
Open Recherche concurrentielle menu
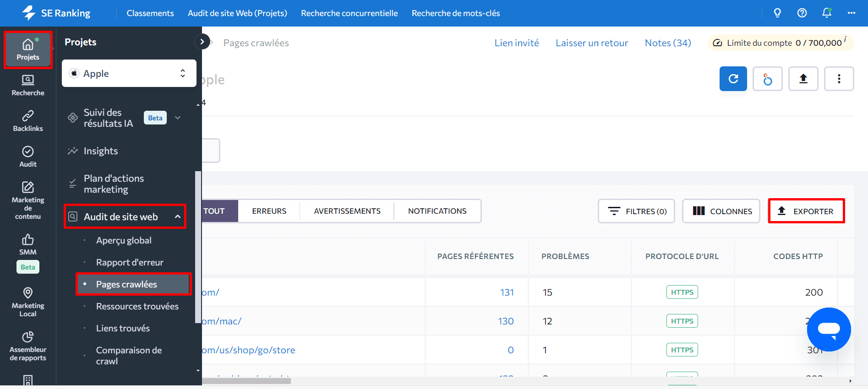tap(349, 13)
